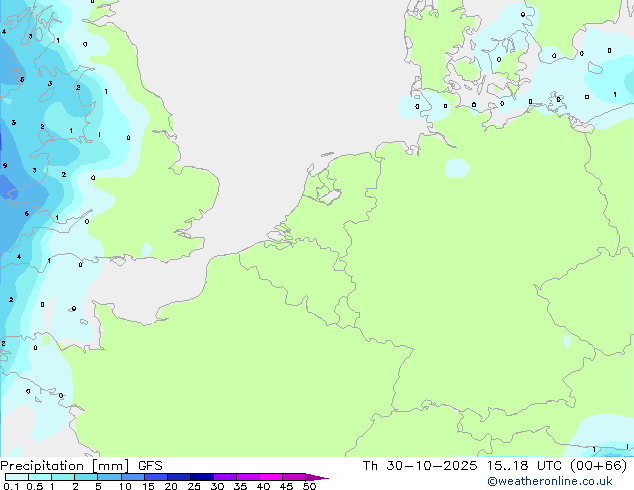Select the 40–45 mm magenta legend swatch
The width and height of the screenshot is (634, 490).
[271, 477]
